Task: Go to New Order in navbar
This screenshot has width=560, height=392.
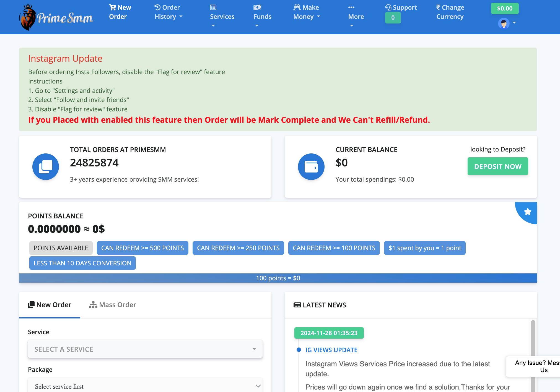Action: (120, 12)
